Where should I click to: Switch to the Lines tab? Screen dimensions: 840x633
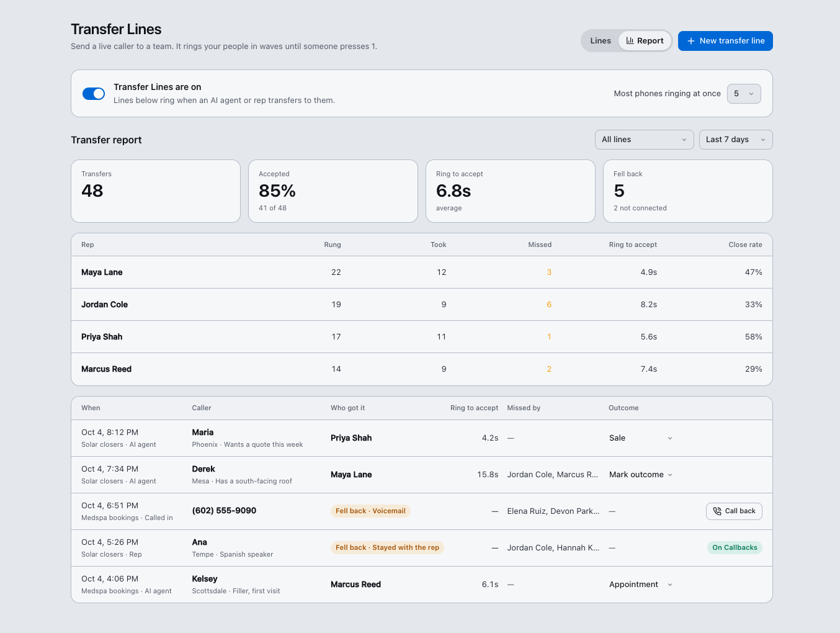click(x=600, y=41)
